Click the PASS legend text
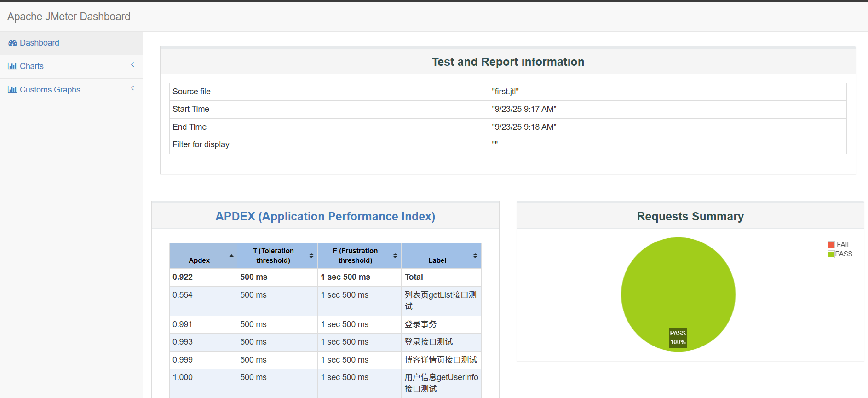 [x=844, y=254]
